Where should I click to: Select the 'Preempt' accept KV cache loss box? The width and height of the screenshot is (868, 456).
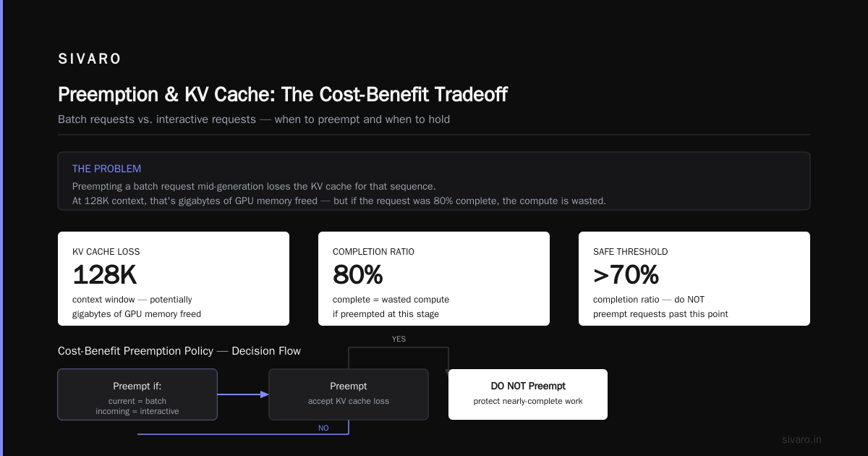click(349, 394)
